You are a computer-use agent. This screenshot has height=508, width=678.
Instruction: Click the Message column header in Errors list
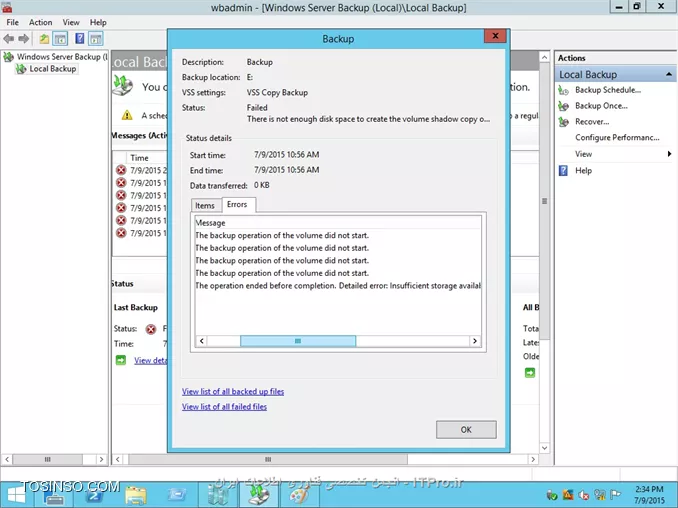click(x=338, y=223)
